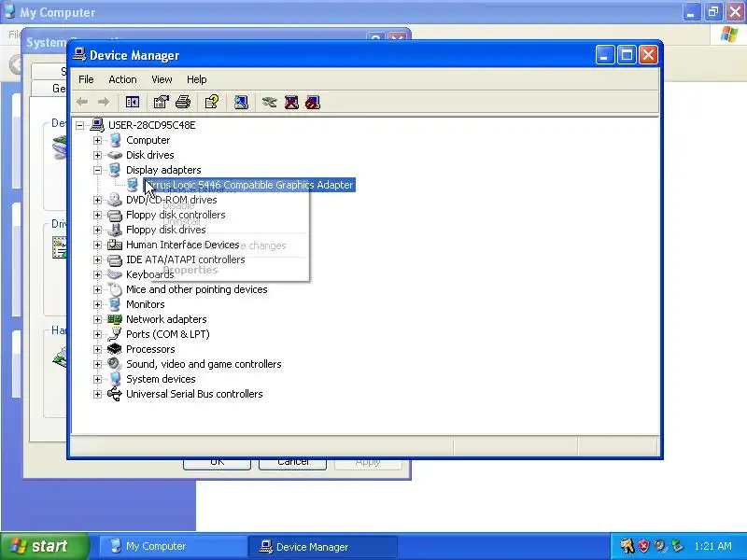
Task: Expand the Human Interface Devices node
Action: click(x=98, y=245)
